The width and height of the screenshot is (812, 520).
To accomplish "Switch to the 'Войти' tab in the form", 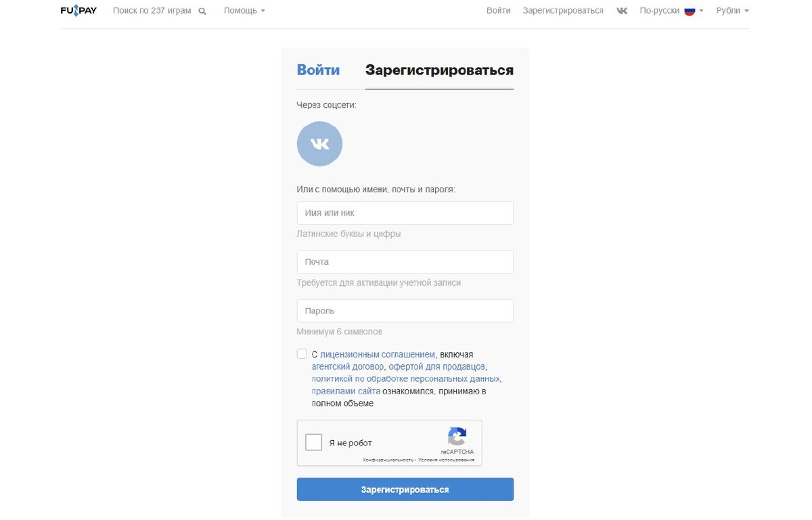I will (319, 70).
